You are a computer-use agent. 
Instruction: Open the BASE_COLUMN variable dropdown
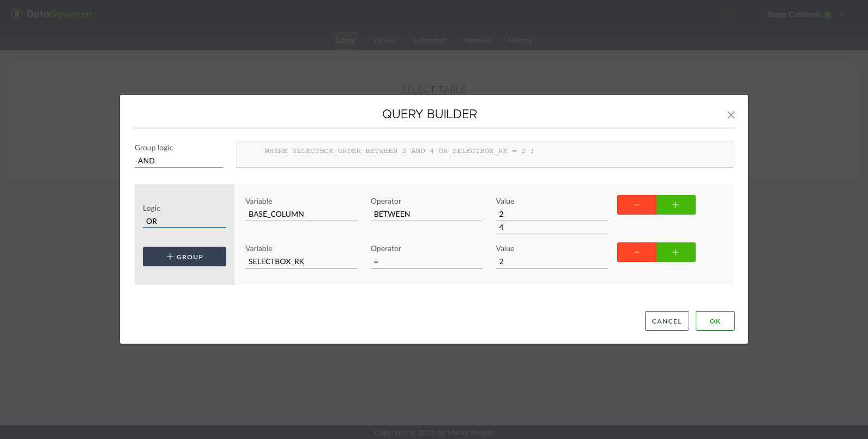click(x=301, y=214)
